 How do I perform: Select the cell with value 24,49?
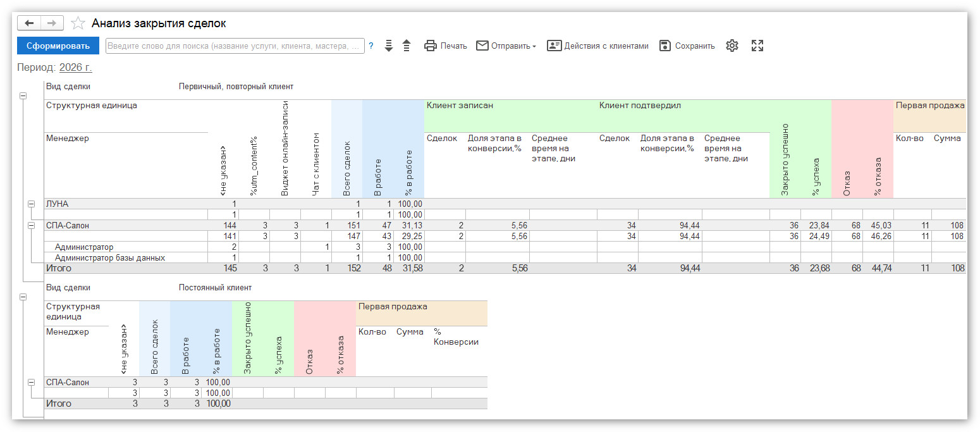coord(816,236)
